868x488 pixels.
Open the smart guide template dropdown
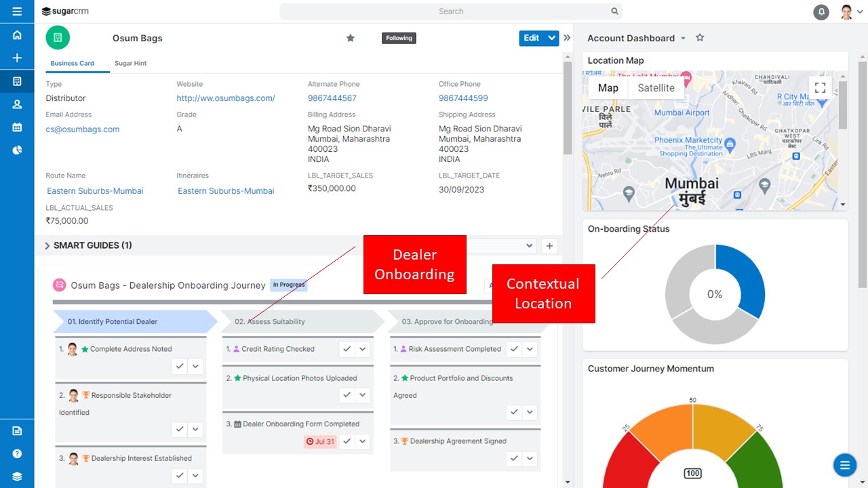point(530,245)
